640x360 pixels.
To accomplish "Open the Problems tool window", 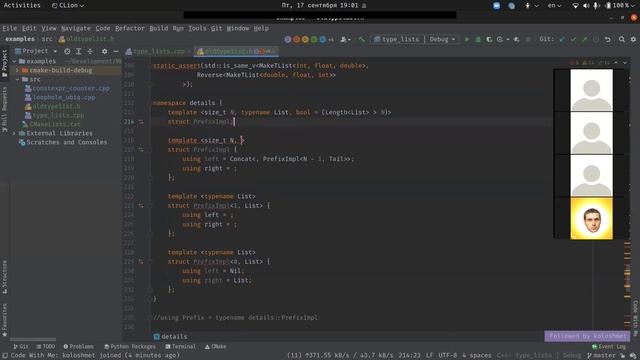I will click(78, 347).
